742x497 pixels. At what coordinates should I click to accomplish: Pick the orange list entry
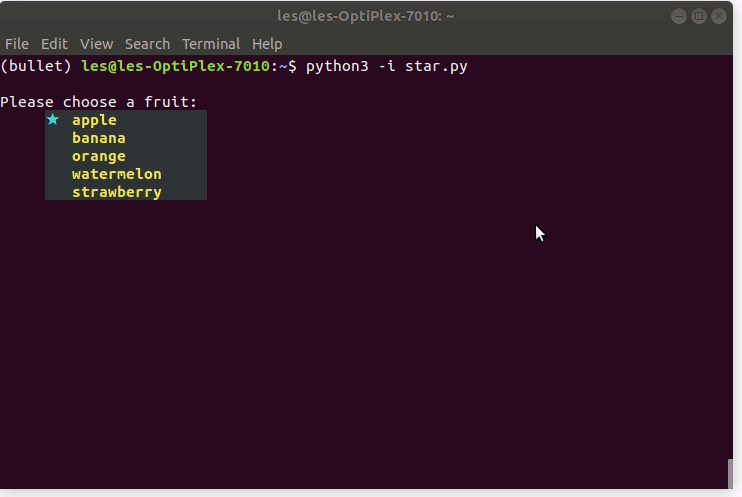tap(98, 156)
